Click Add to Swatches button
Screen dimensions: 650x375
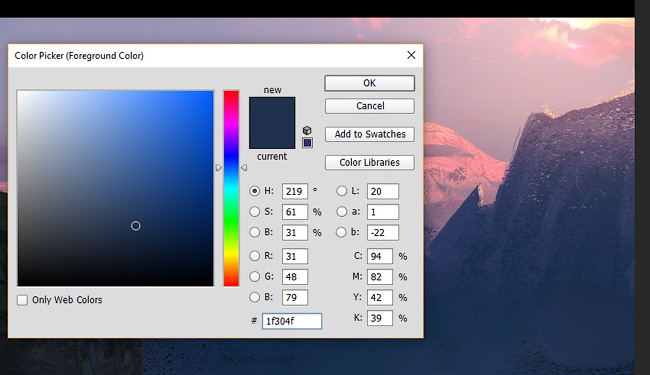click(x=369, y=134)
